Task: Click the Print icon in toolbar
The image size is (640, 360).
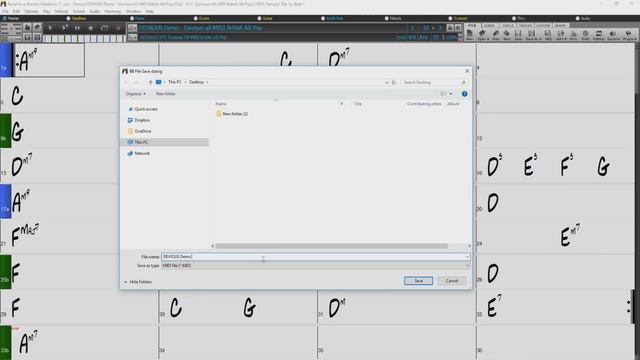Action: pos(573,34)
